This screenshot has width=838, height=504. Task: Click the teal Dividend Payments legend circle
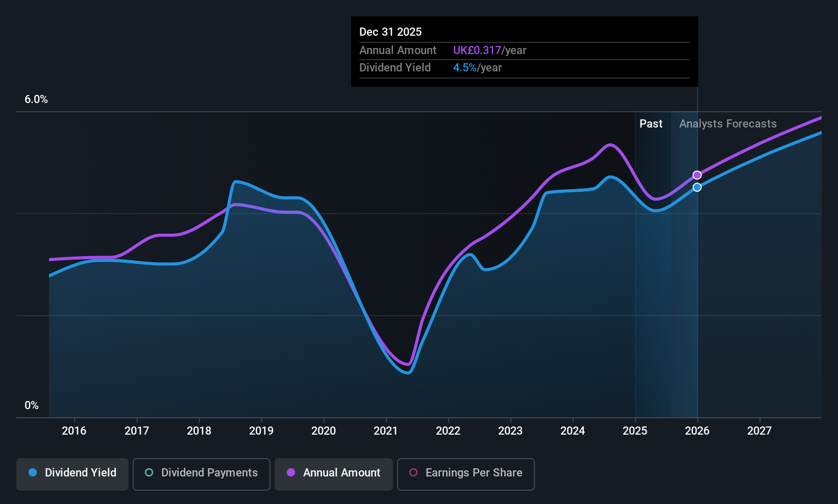pyautogui.click(x=149, y=472)
